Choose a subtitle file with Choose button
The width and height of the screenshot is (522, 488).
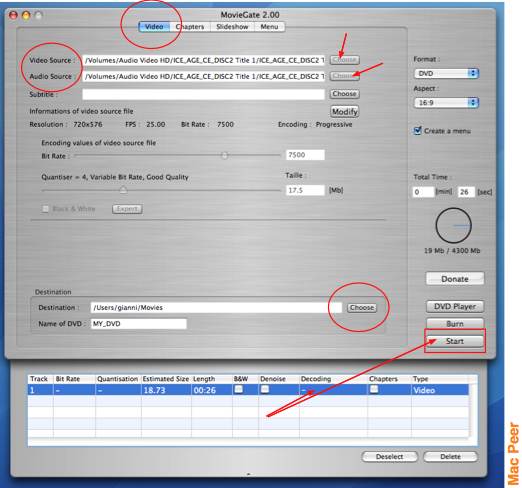(x=345, y=94)
